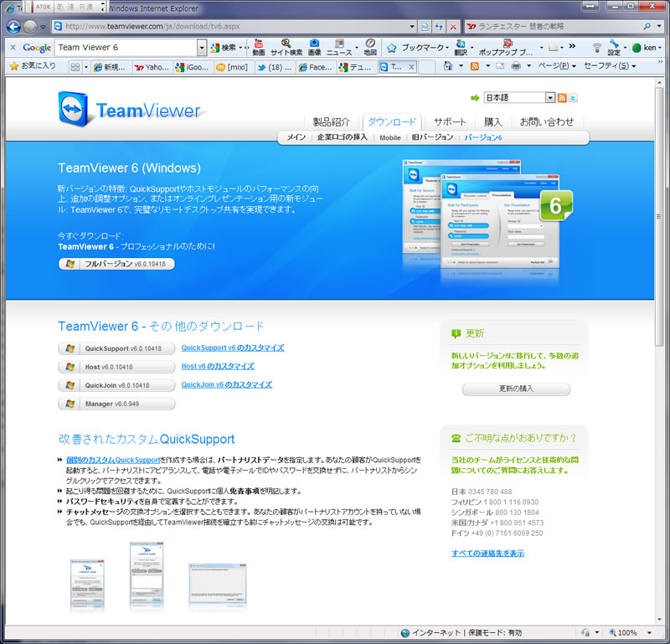This screenshot has width=670, height=644.
Task: Click the Google toolbar 検索 search button
Action: 224,48
